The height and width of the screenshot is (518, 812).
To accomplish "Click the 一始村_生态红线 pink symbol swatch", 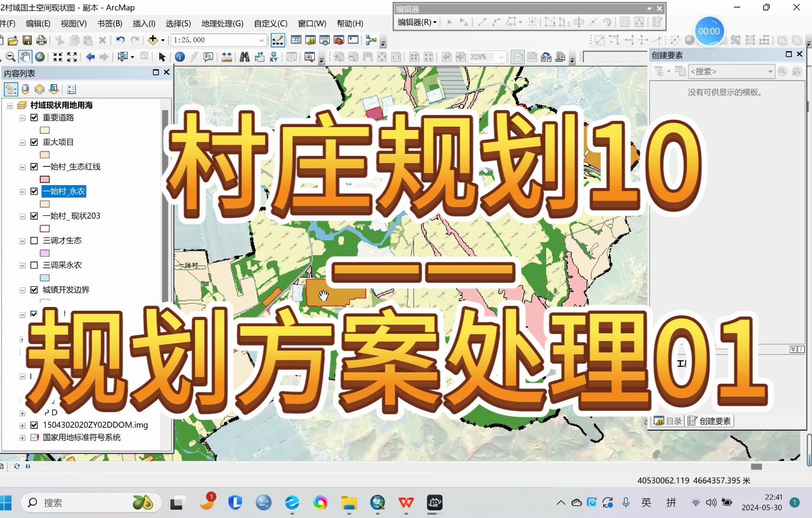I will click(45, 179).
